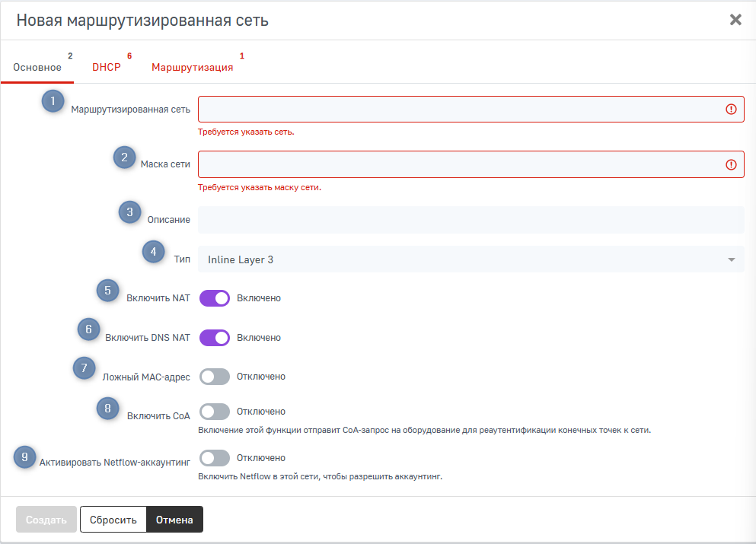Close the new routed network dialog
The image size is (756, 544).
(735, 20)
